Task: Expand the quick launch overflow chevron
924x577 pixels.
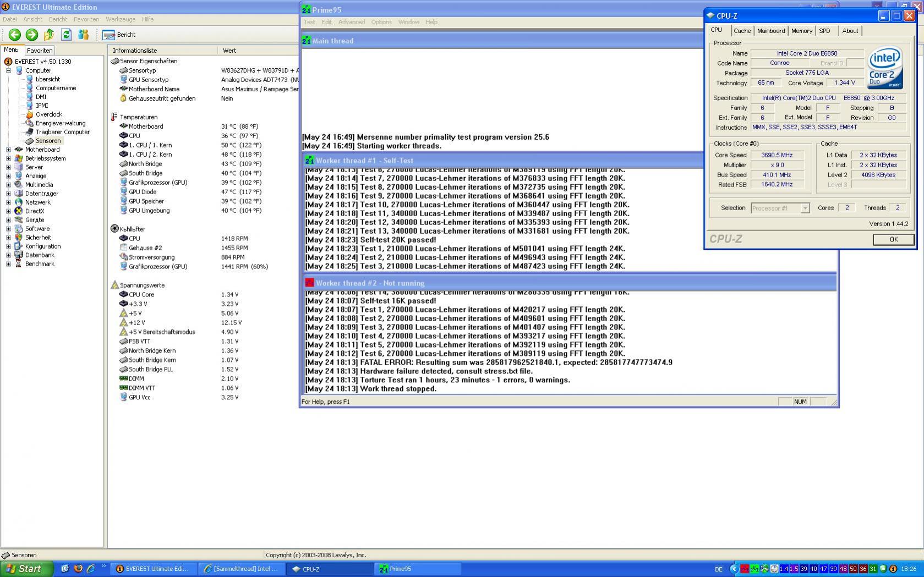Action: point(103,567)
